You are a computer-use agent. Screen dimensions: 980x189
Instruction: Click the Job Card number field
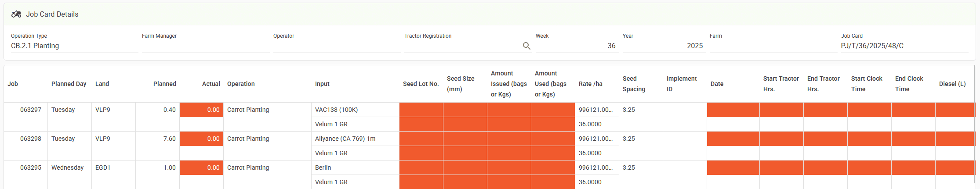(x=904, y=46)
